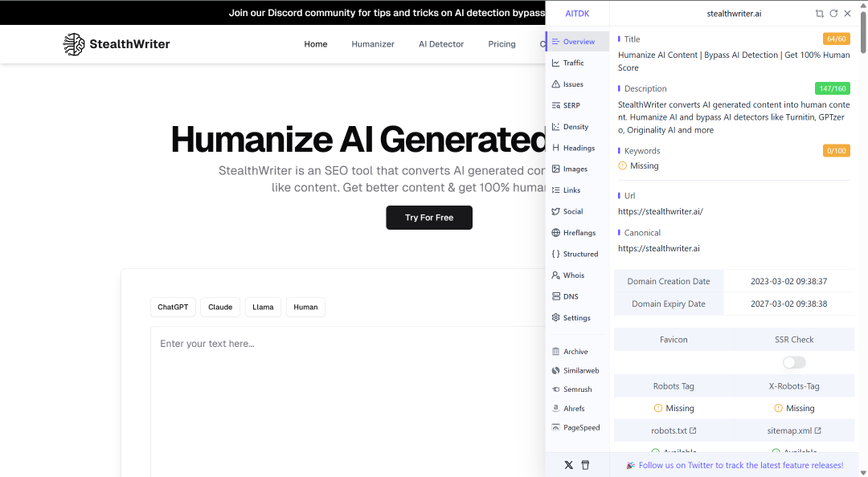Click the Links list icon in sidebar
Image resolution: width=868 pixels, height=477 pixels.
coord(556,190)
